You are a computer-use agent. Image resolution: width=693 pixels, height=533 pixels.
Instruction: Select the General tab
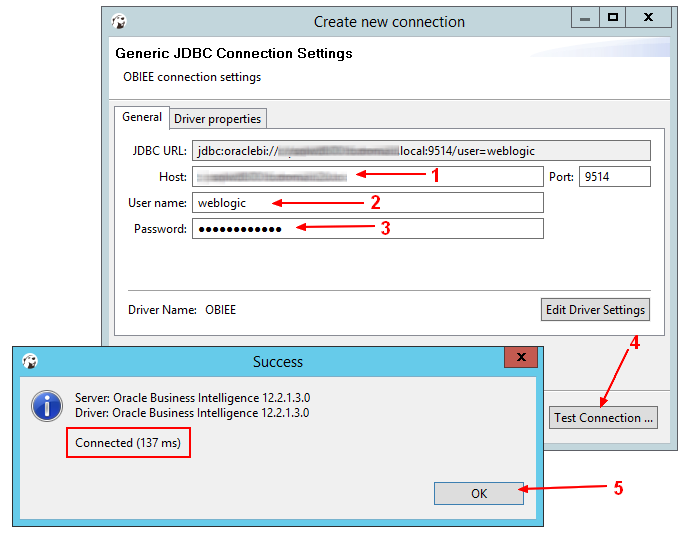[x=142, y=117]
